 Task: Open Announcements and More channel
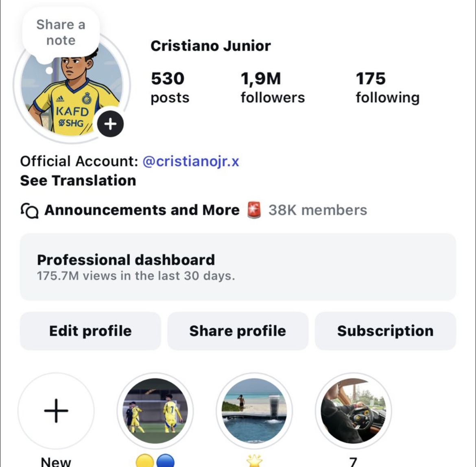point(142,210)
